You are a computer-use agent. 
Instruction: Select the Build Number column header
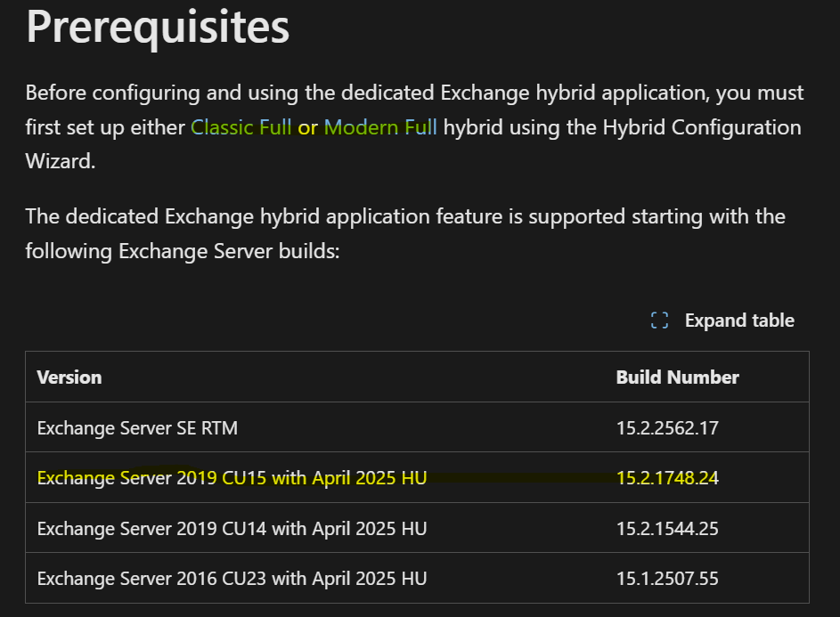677,378
